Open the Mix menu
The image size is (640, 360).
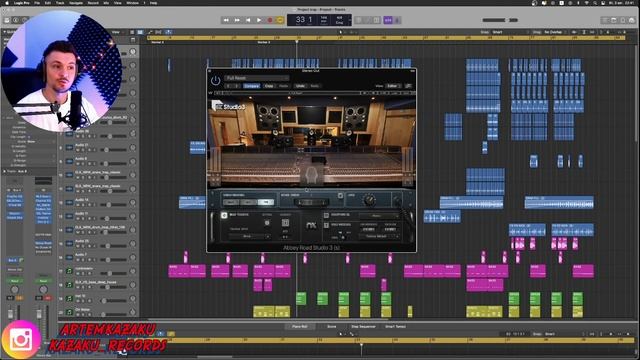pos(106,3)
